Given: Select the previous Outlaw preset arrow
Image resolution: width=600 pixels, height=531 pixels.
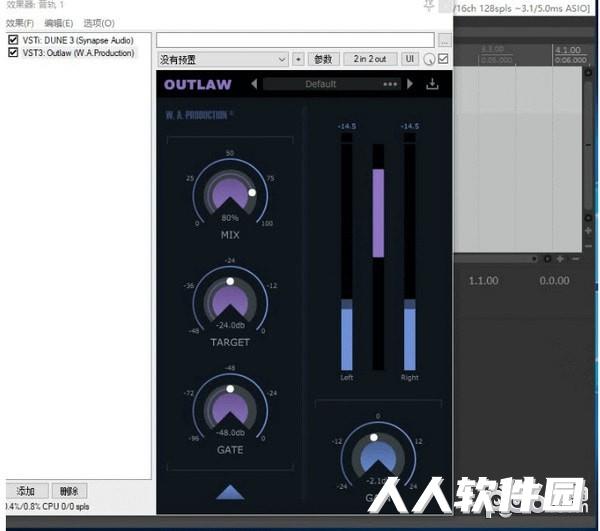Looking at the screenshot, I should pyautogui.click(x=254, y=83).
